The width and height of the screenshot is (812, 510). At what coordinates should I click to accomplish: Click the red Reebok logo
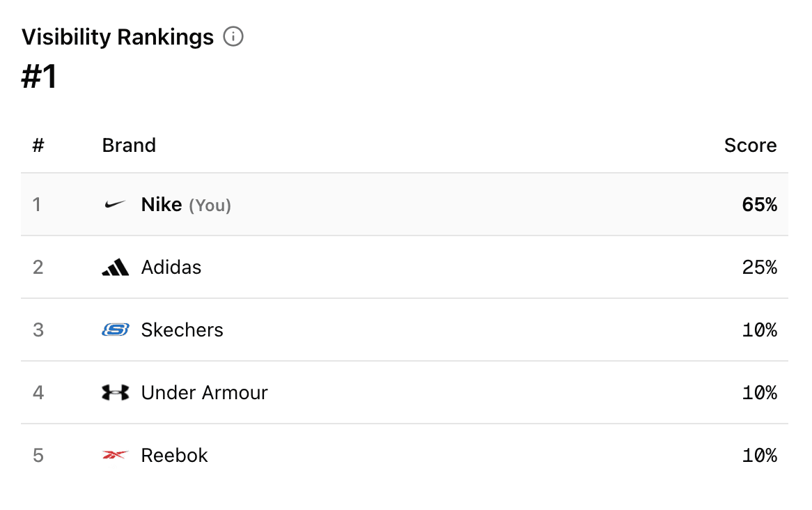115,456
